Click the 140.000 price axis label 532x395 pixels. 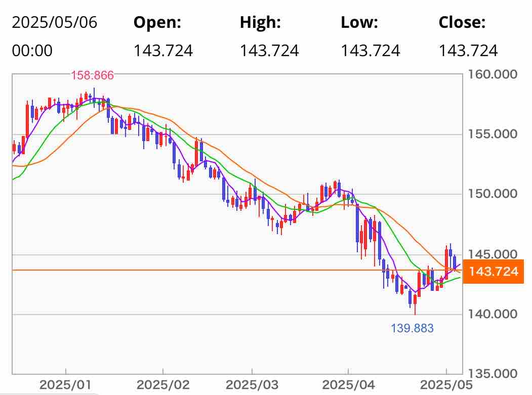[493, 314]
